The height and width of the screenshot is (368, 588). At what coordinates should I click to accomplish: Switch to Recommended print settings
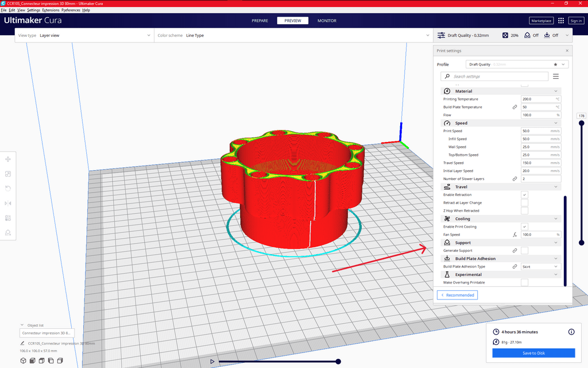(457, 295)
